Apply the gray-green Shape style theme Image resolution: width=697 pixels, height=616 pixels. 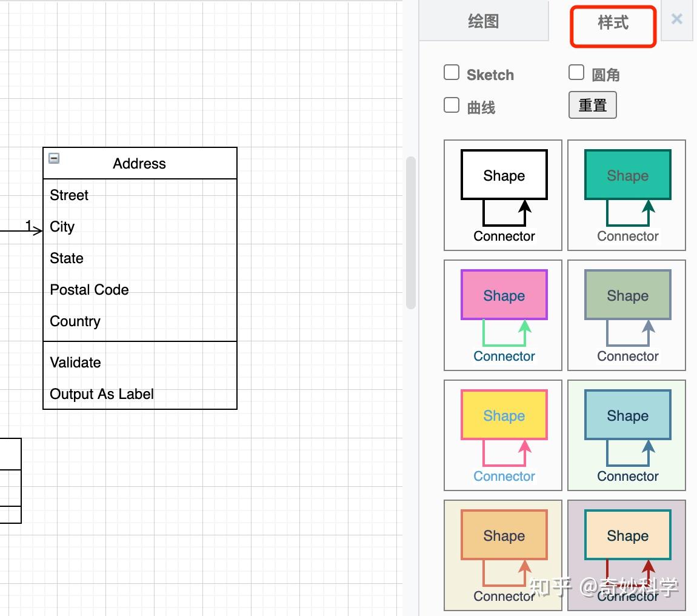tap(626, 314)
